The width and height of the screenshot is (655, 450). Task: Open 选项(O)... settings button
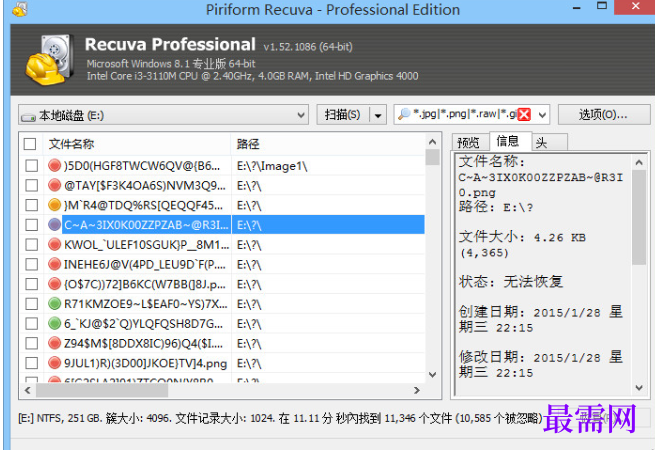604,114
